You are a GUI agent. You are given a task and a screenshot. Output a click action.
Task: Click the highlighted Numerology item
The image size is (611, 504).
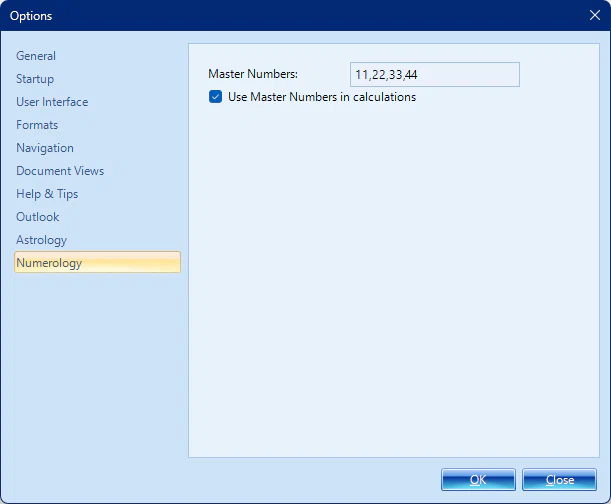pyautogui.click(x=50, y=263)
